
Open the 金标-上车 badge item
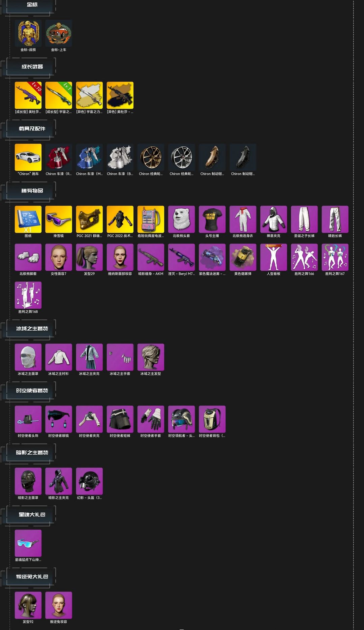tap(59, 33)
